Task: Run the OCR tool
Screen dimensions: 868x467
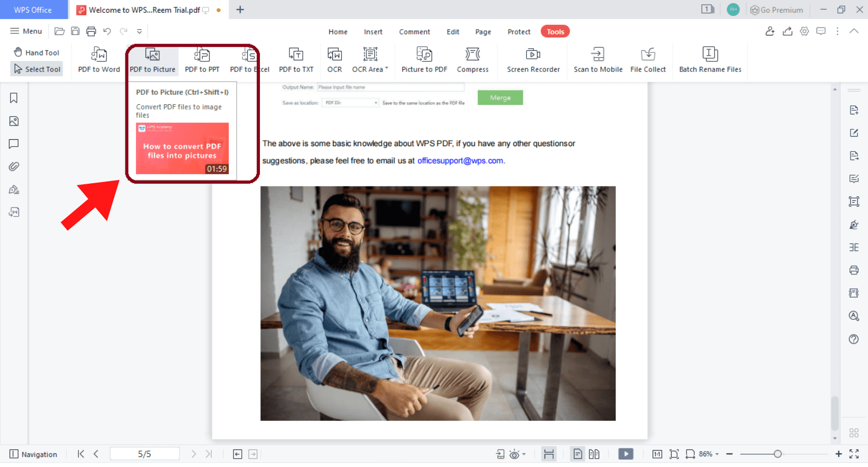Action: 334,60
